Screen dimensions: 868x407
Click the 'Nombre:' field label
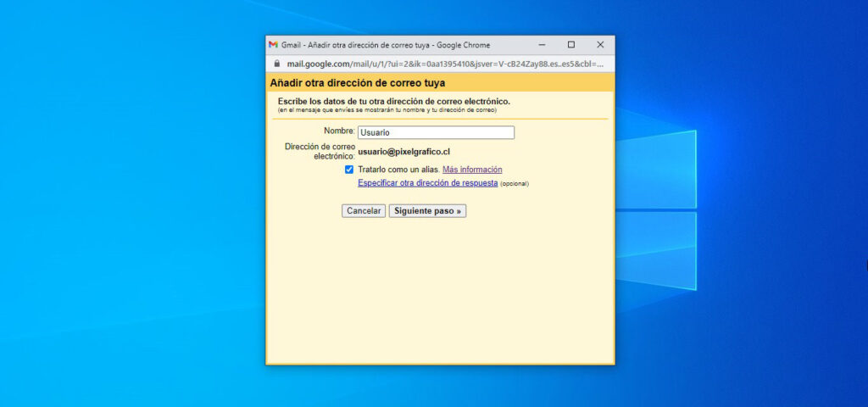[x=339, y=131]
